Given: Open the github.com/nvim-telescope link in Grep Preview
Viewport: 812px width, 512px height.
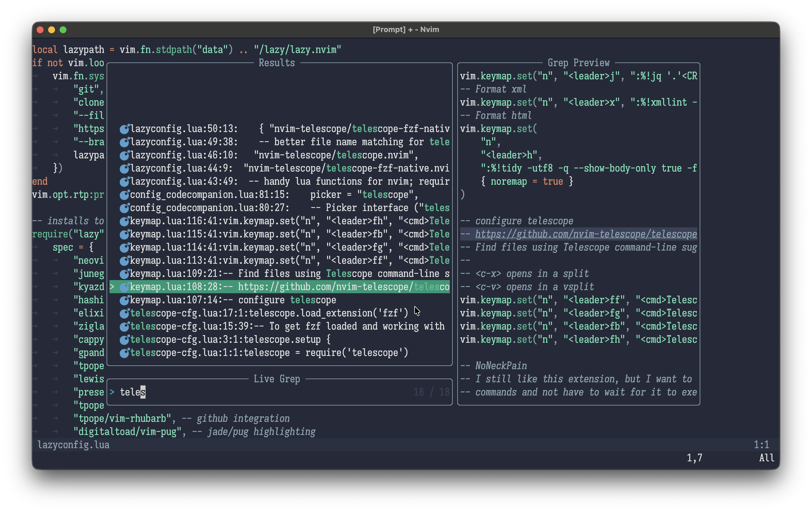Looking at the screenshot, I should pyautogui.click(x=586, y=234).
